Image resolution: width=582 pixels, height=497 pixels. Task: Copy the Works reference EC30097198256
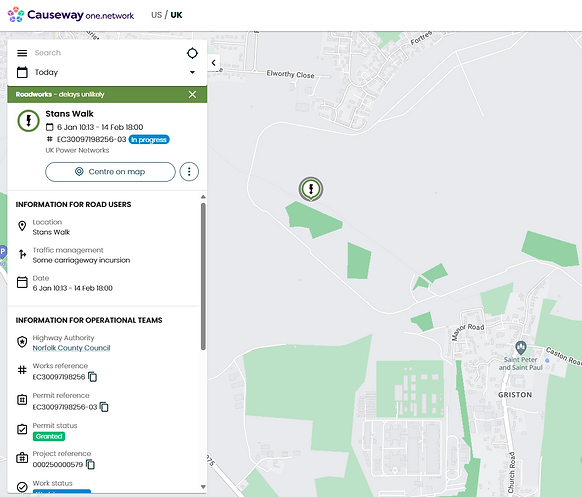tap(92, 377)
